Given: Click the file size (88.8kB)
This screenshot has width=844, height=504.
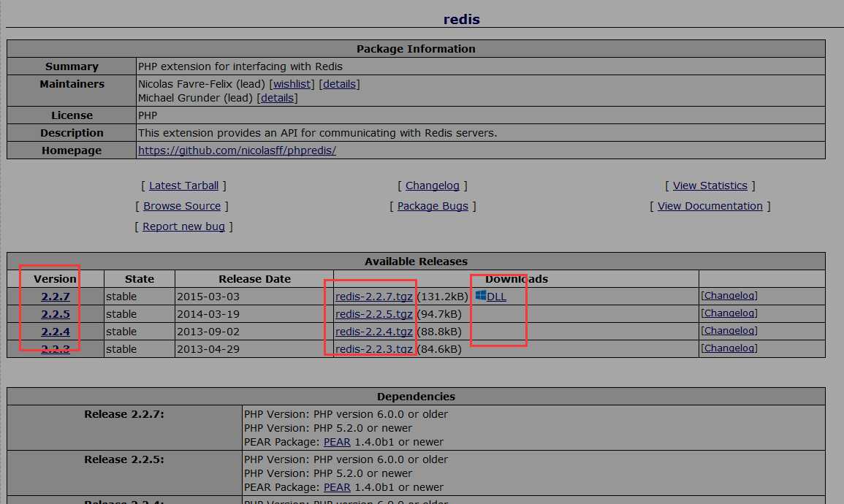Looking at the screenshot, I should [x=439, y=332].
